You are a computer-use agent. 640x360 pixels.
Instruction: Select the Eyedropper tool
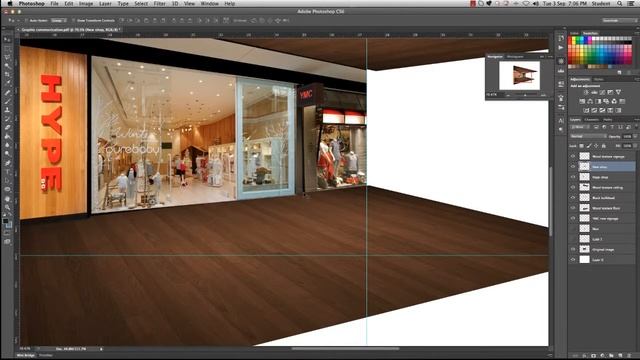point(7,83)
